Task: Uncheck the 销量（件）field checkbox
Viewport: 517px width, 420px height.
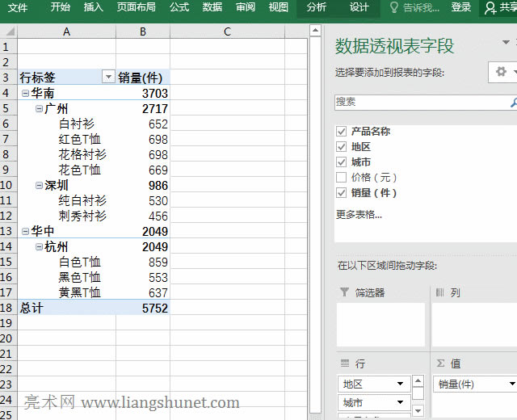Action: (x=341, y=193)
